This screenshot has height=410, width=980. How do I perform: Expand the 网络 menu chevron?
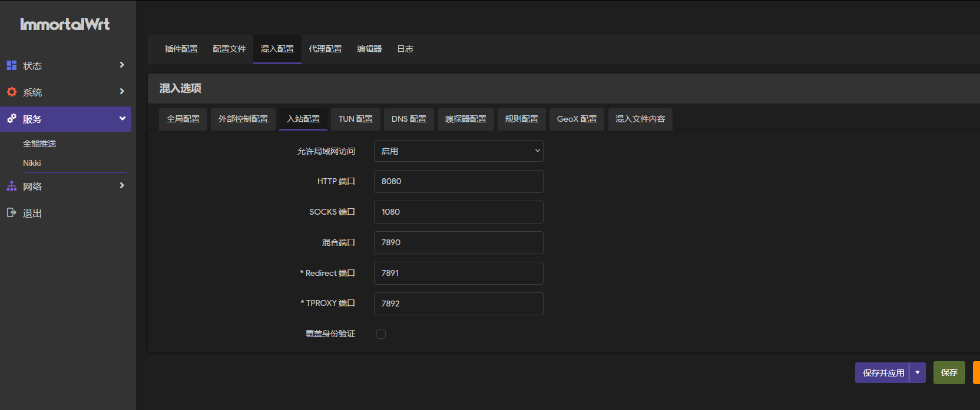pyautogui.click(x=122, y=185)
